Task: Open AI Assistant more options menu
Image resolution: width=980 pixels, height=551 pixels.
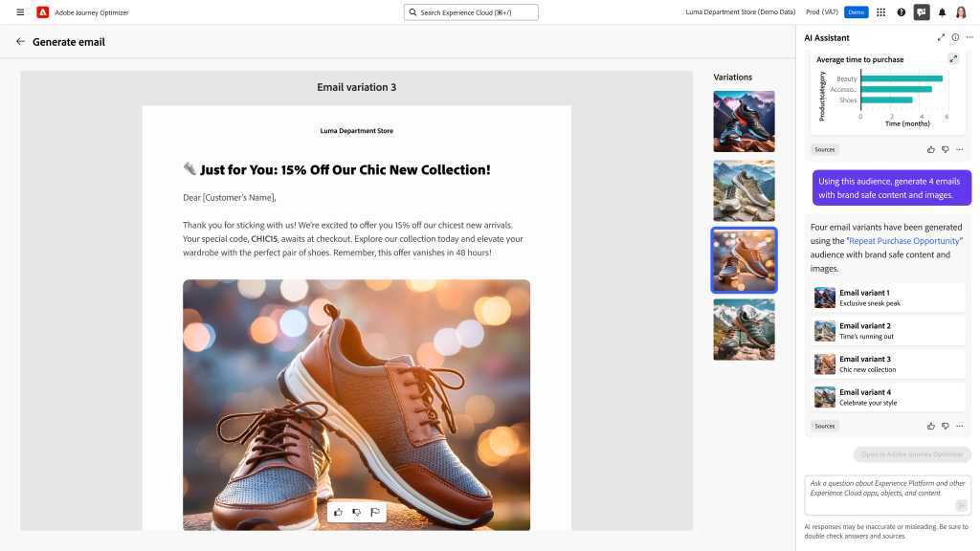Action: pos(969,37)
